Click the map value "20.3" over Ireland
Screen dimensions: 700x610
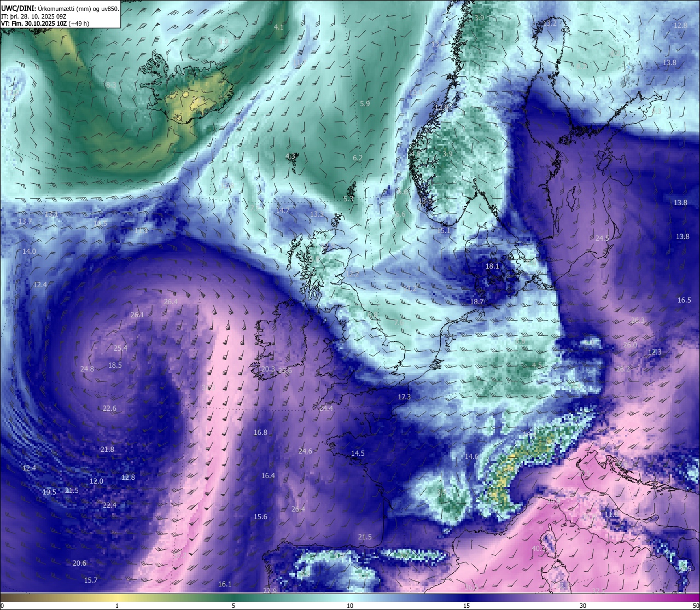tap(268, 370)
